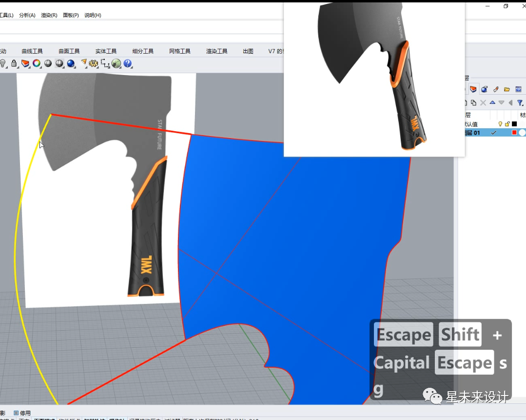
Task: Switch to the 实体工具 toolbar tab
Action: (x=106, y=51)
